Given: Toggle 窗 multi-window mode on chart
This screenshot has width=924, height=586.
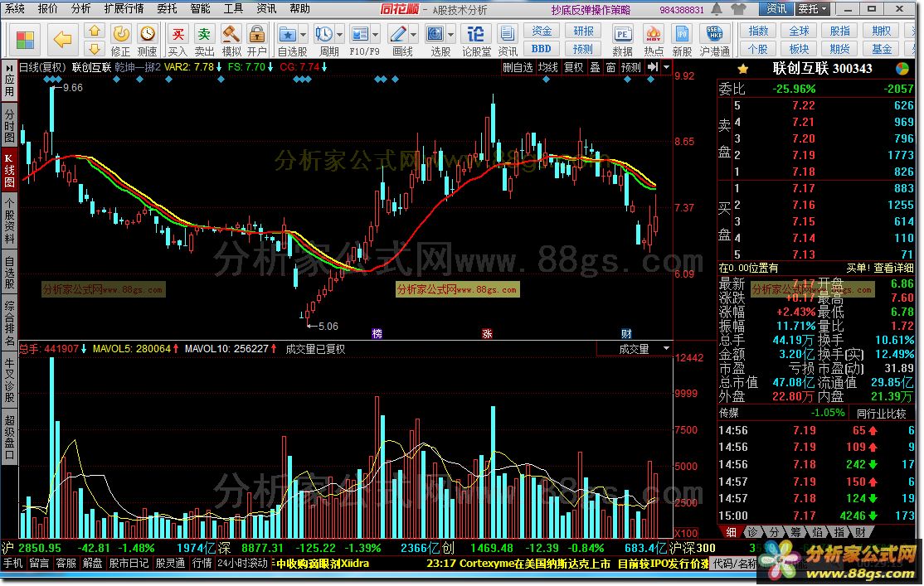Looking at the screenshot, I should point(611,67).
